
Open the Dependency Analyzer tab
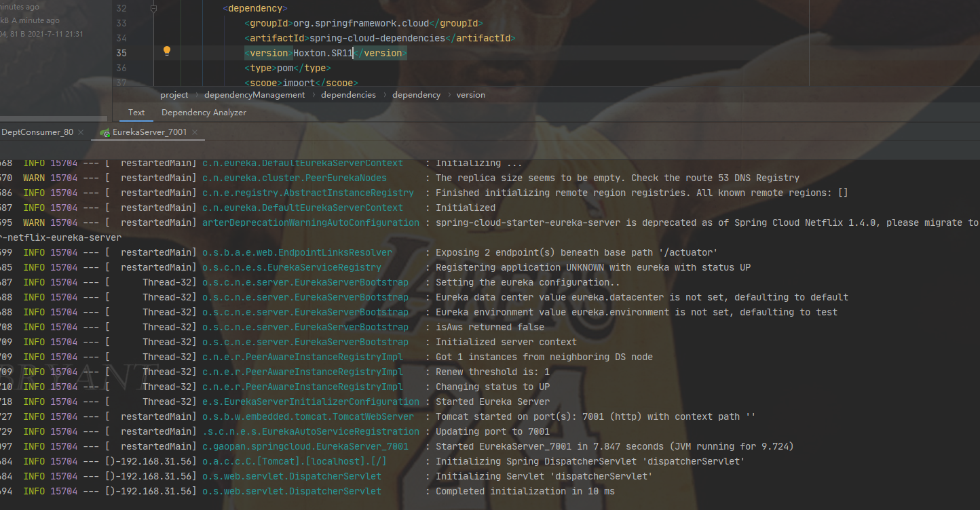pos(204,113)
